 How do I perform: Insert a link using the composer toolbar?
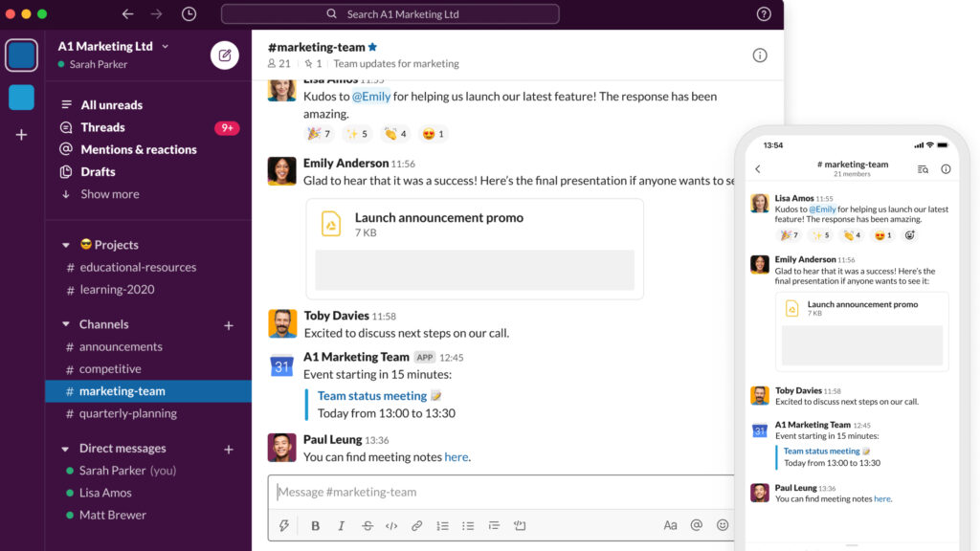(x=416, y=525)
